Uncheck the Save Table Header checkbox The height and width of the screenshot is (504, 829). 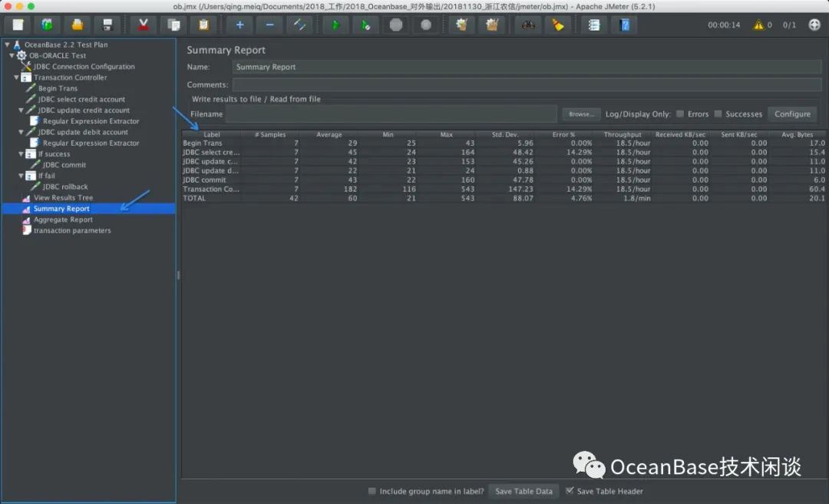pyautogui.click(x=570, y=491)
